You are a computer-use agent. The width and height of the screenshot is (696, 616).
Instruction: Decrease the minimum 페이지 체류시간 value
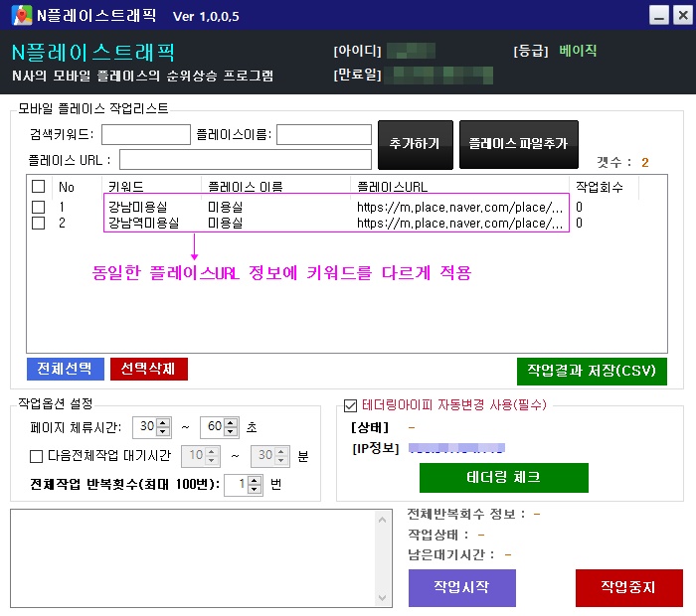[x=163, y=431]
